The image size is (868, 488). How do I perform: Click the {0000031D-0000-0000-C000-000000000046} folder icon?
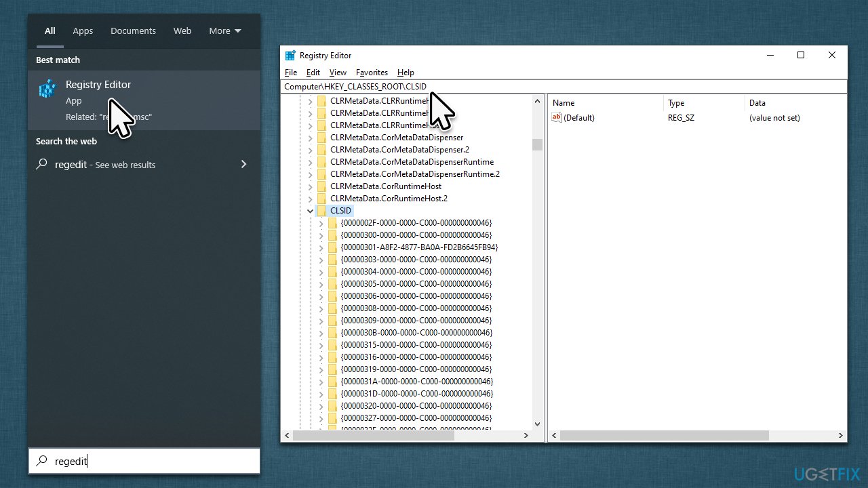point(332,394)
